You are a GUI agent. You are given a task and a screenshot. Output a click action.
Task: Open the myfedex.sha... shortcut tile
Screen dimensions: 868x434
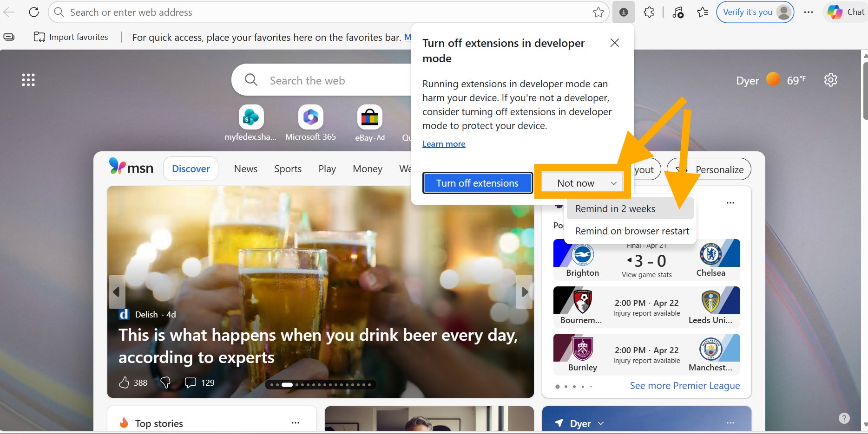251,123
